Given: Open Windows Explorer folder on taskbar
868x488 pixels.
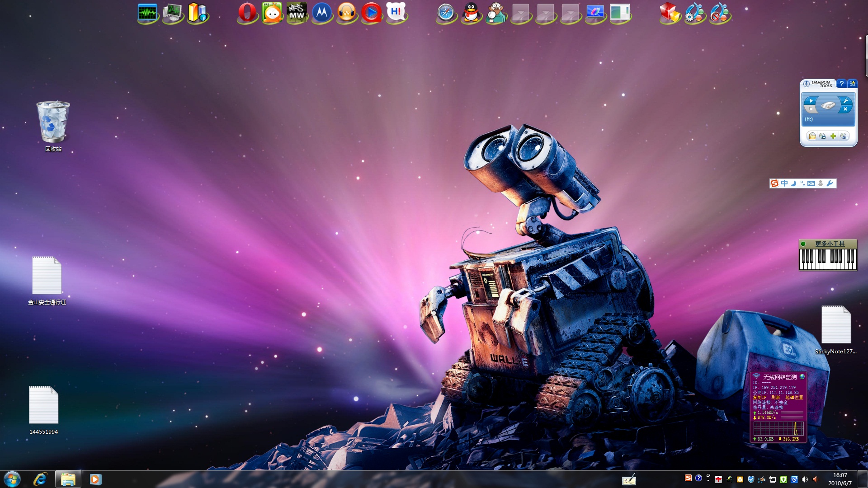Looking at the screenshot, I should (x=68, y=479).
